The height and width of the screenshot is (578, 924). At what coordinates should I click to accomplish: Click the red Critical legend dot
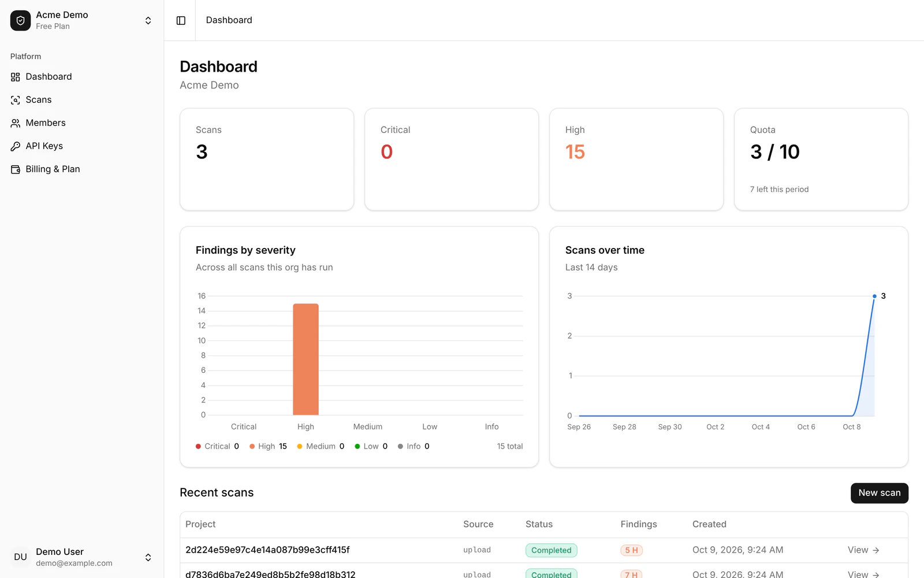click(198, 446)
